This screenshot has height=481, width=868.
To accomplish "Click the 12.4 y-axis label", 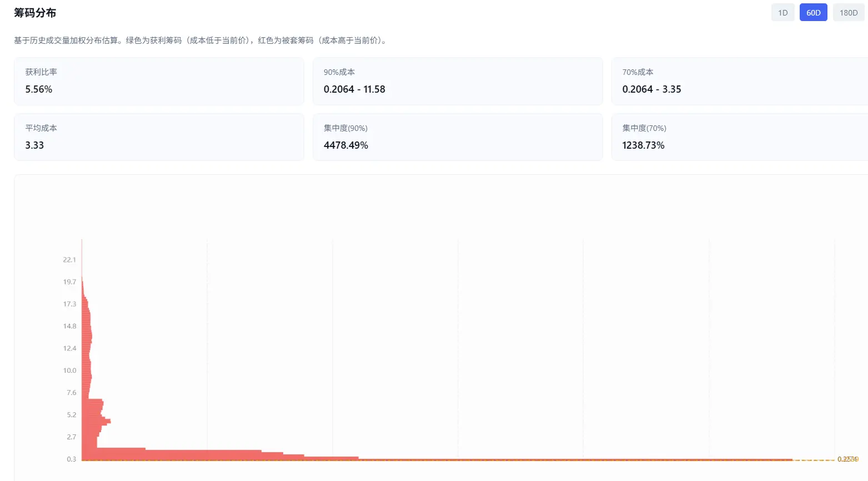I will click(69, 348).
